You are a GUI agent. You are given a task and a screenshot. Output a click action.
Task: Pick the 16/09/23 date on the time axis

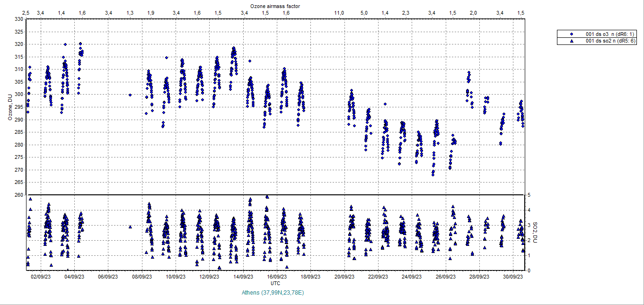coord(276,277)
